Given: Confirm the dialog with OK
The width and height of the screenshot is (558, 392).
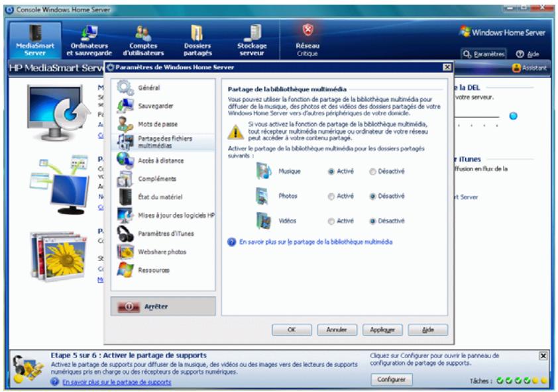Looking at the screenshot, I should (x=292, y=330).
